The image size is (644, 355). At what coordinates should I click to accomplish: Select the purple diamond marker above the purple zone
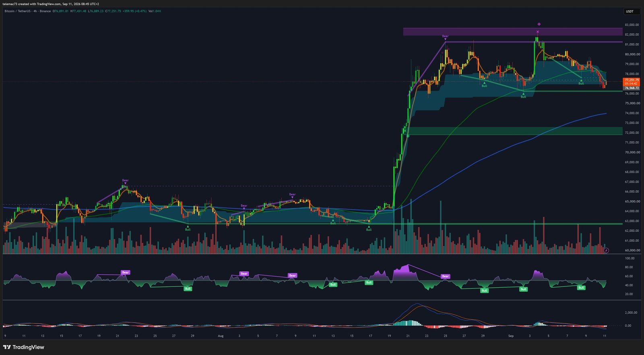[x=539, y=24]
